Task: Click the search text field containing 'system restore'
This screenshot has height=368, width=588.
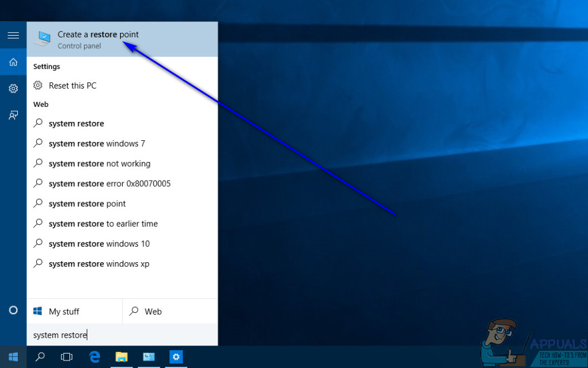Action: click(x=122, y=335)
